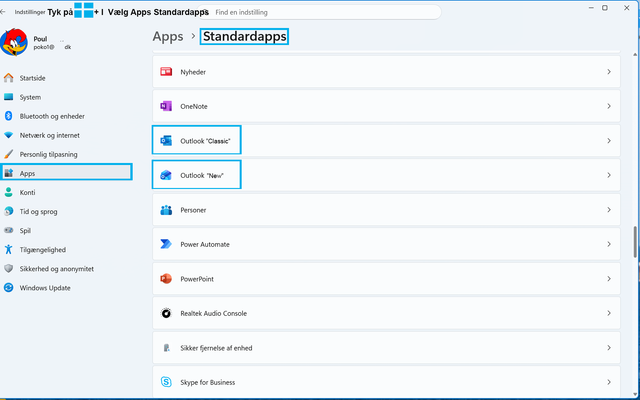
Task: Minimize the Indstillinger window
Action: pyautogui.click(x=591, y=8)
